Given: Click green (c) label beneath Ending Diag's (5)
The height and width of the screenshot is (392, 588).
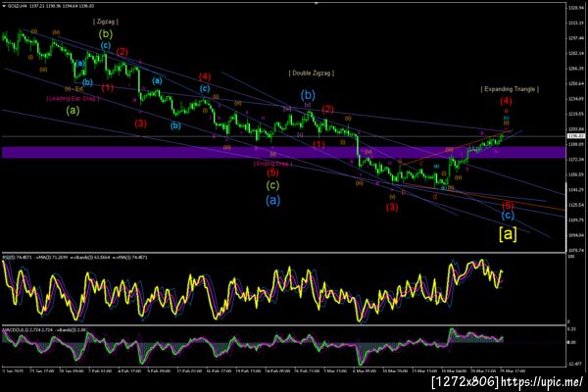Looking at the screenshot, I should tap(272, 185).
